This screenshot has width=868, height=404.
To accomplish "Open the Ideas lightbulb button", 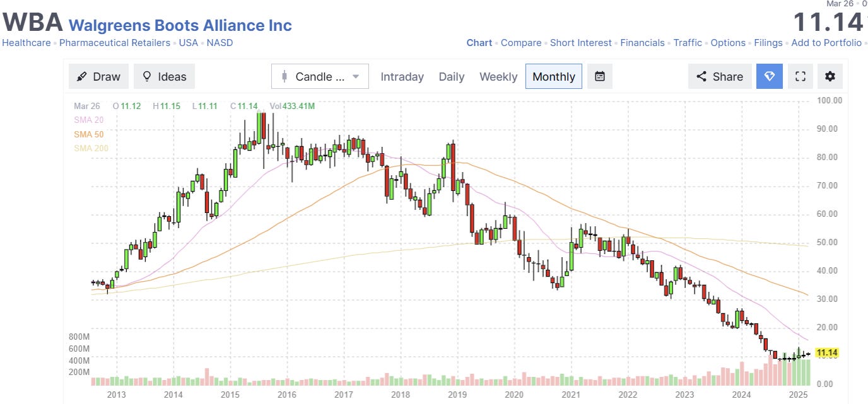I will (164, 76).
